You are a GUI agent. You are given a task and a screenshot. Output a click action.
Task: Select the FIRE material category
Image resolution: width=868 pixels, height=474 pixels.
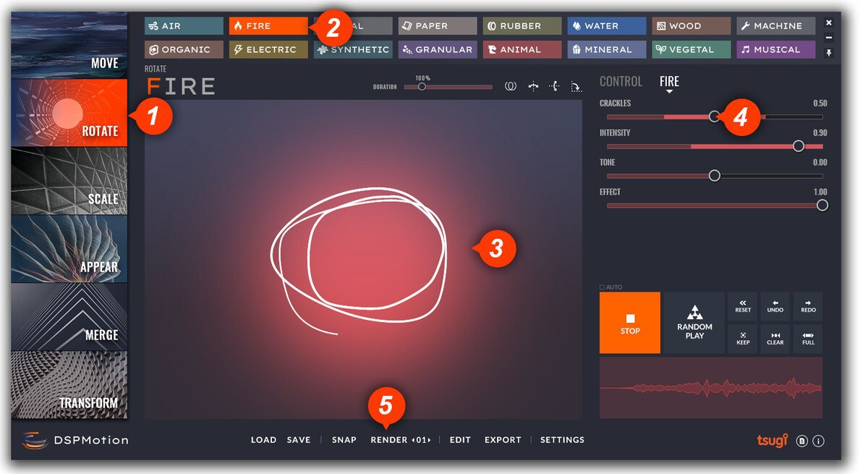pos(268,26)
